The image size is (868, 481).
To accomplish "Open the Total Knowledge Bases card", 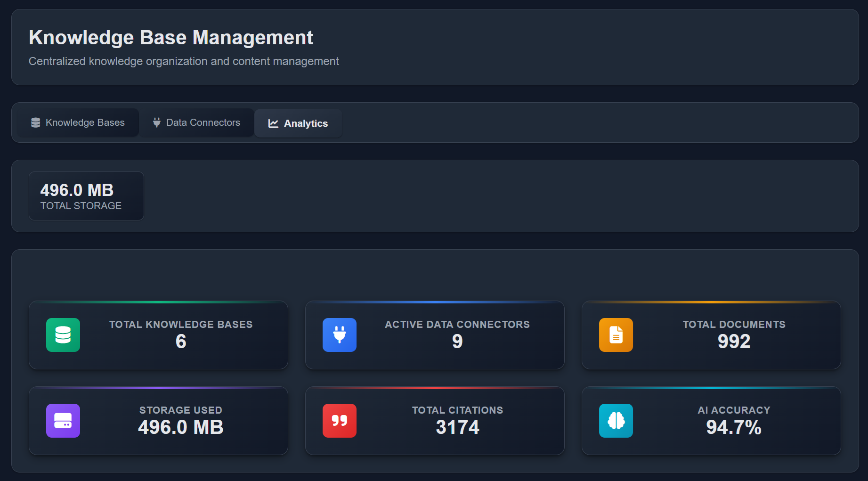I will point(158,335).
